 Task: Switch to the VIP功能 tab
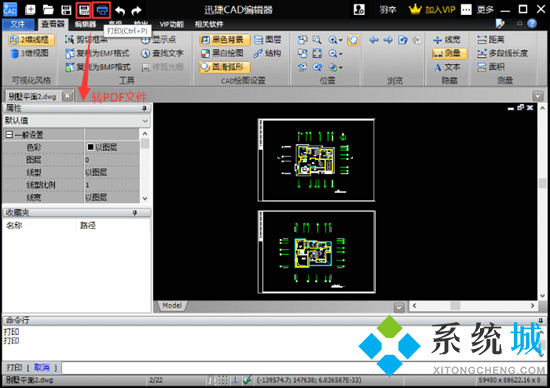pos(171,24)
